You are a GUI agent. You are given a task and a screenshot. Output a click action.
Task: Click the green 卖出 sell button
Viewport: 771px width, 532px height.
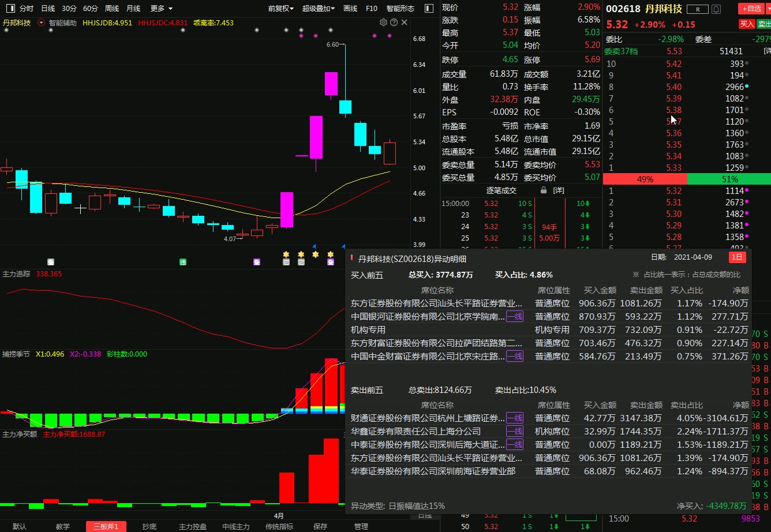click(x=763, y=24)
